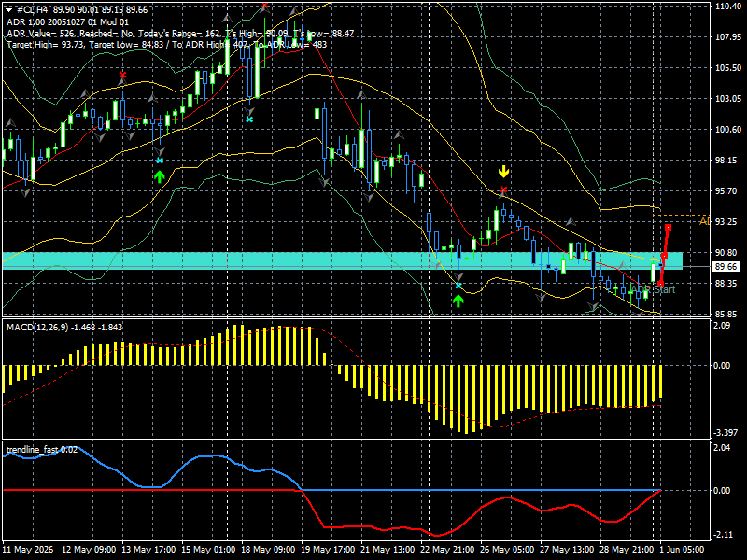
Task: Select the cyan X marker near 18 May 09:00
Action: (x=249, y=119)
